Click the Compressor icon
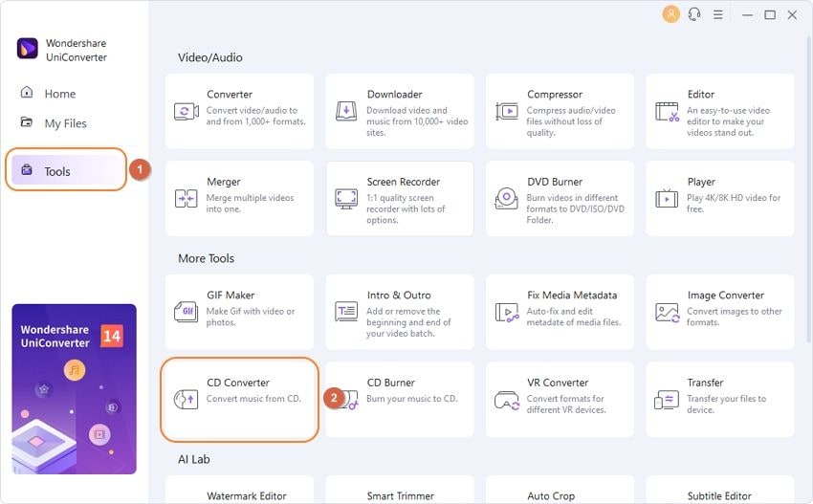 [507, 111]
